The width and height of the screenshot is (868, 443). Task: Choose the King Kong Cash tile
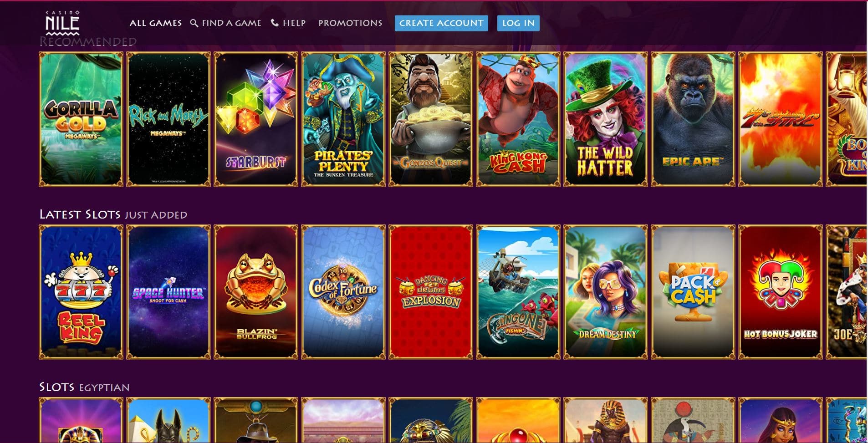coord(518,119)
